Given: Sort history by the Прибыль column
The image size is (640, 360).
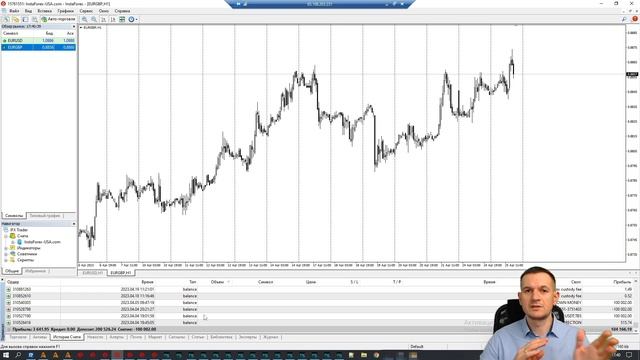Looking at the screenshot, I should click(622, 282).
